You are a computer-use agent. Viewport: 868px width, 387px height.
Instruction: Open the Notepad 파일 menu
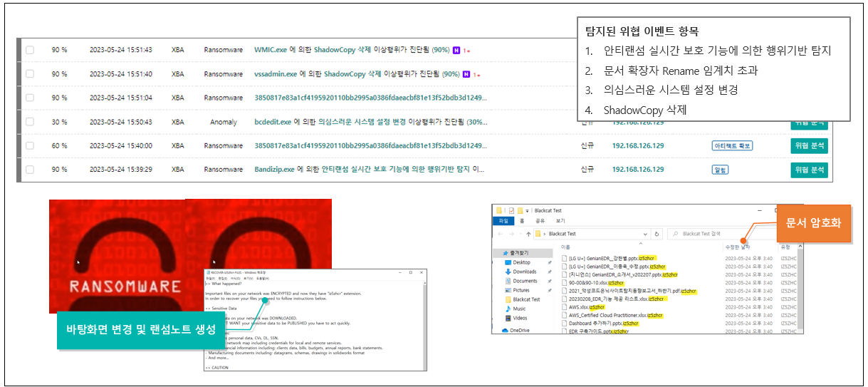point(211,279)
